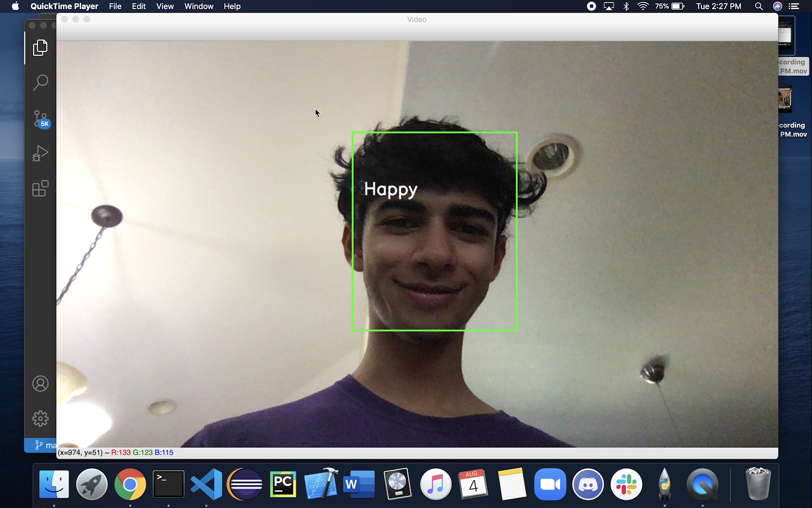Open the Trash from the Dock

click(x=758, y=484)
